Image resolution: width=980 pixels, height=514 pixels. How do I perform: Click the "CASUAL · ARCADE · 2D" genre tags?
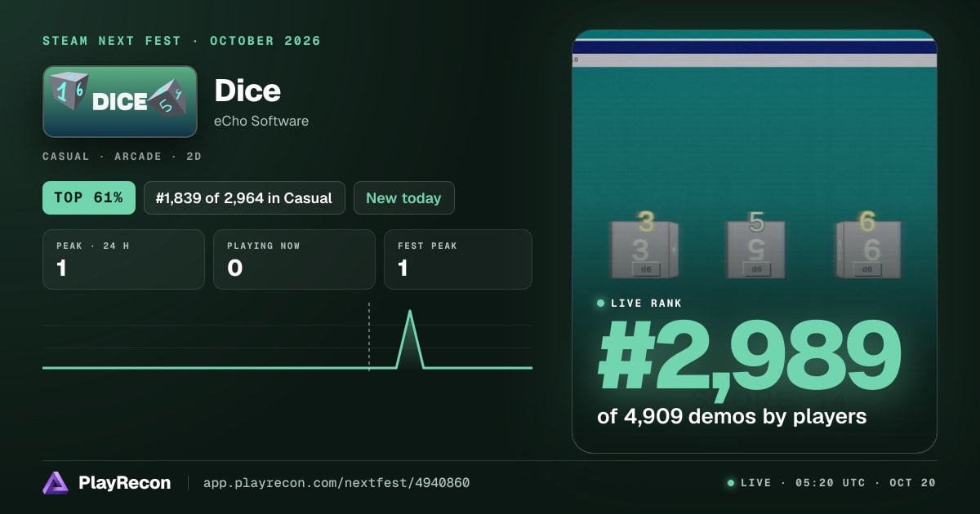122,156
